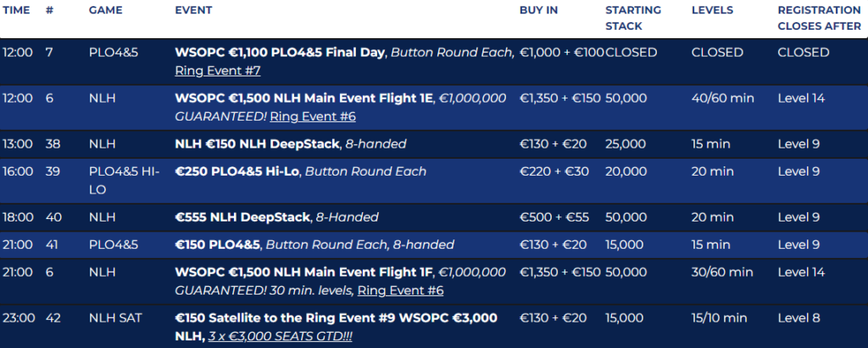Select the €250 PLO4&5 Hi-Lo event title
The height and width of the screenshot is (348, 868).
click(x=236, y=171)
